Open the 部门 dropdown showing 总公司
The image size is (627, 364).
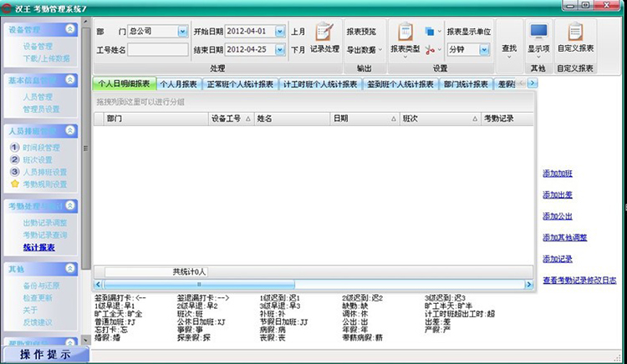[182, 31]
